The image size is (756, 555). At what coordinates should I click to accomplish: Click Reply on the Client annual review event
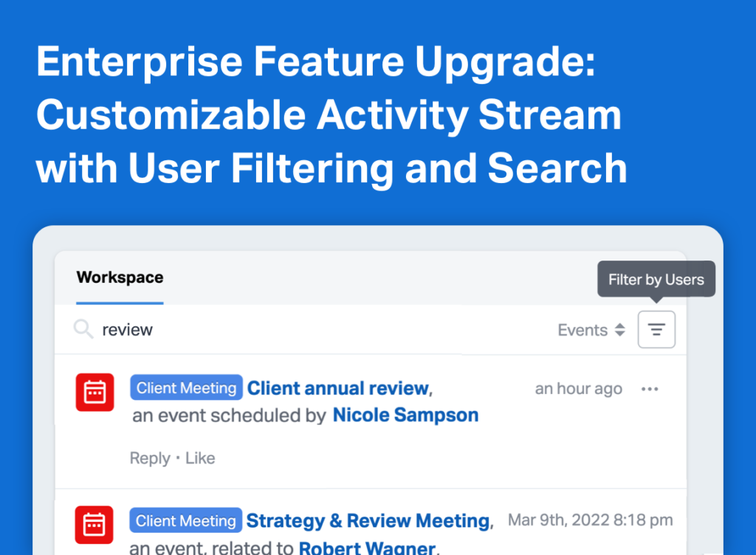tap(150, 458)
